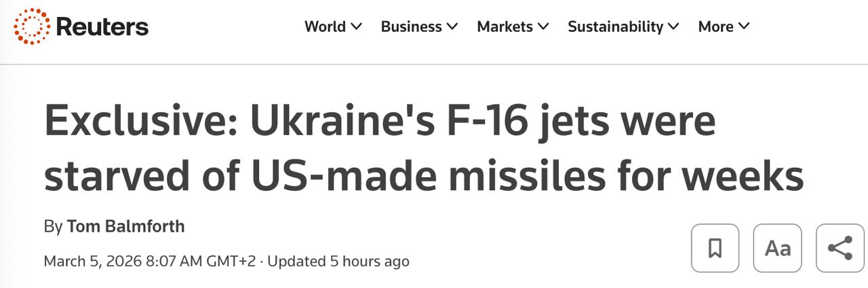Expand the Markets menu chevron
This screenshot has width=868, height=288.
coord(543,26)
